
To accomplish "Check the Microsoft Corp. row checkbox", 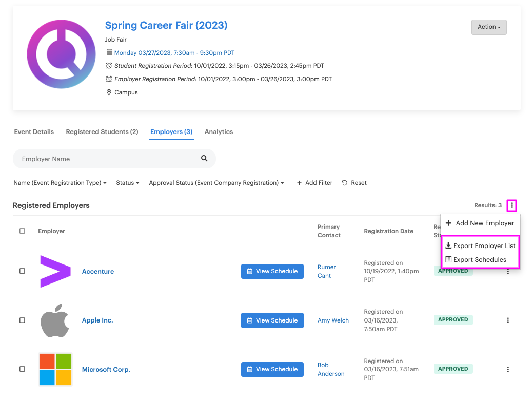I will 23,369.
